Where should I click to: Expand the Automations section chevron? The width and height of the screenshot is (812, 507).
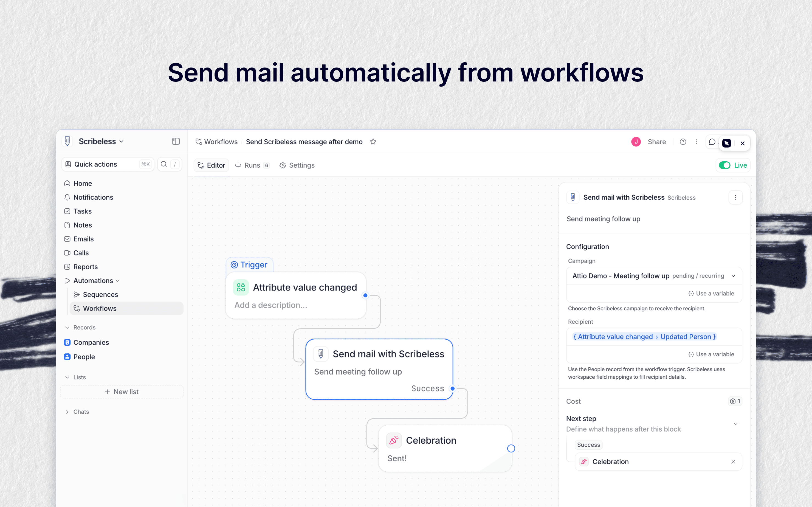tap(118, 281)
